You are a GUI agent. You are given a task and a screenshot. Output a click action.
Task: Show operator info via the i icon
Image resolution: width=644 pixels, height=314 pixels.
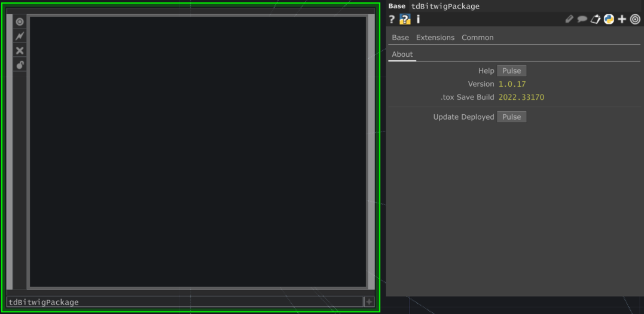click(x=418, y=19)
